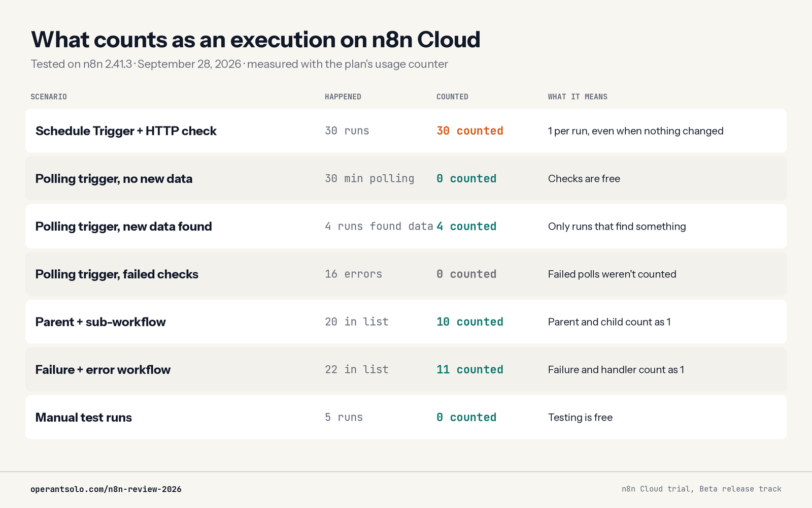
Task: Click the title 'What counts as an execution on n8n Cloud'
Action: pyautogui.click(x=255, y=40)
